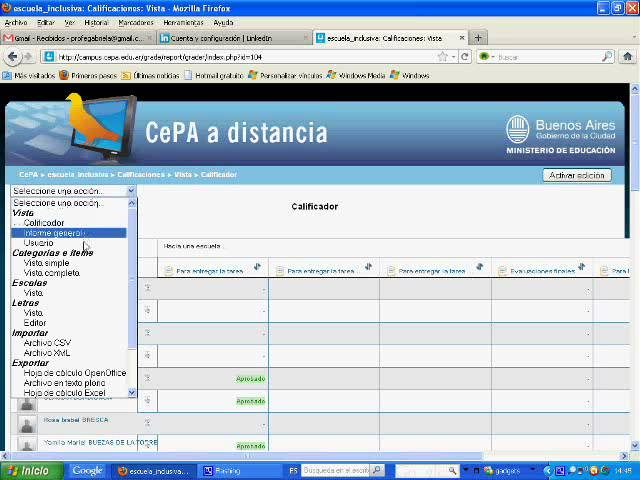
Task: Click the 'Calificaciones' breadcrumb link
Action: (x=140, y=175)
